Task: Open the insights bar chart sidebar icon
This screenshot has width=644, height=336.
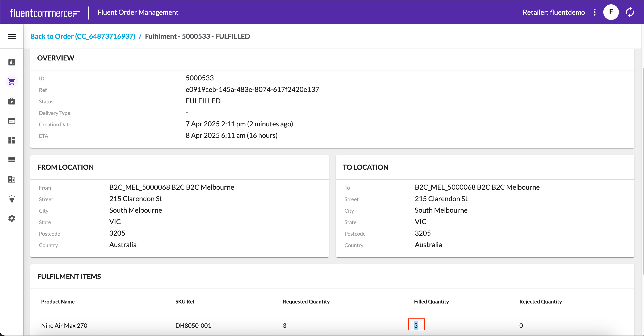Action: 11,62
